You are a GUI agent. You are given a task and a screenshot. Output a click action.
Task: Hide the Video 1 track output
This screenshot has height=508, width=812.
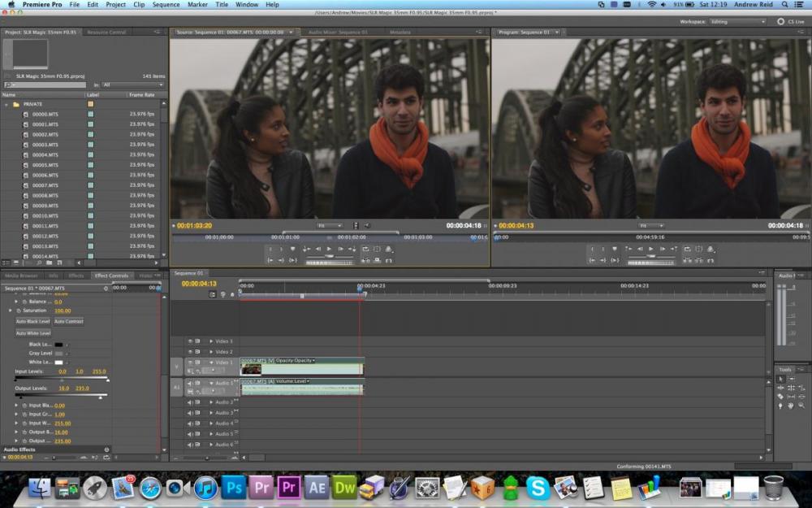pyautogui.click(x=190, y=363)
